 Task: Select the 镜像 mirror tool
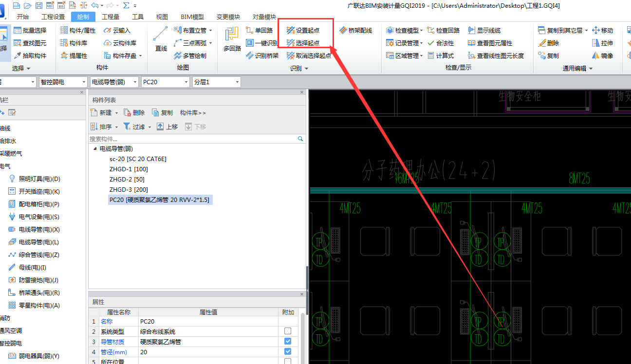[602, 55]
